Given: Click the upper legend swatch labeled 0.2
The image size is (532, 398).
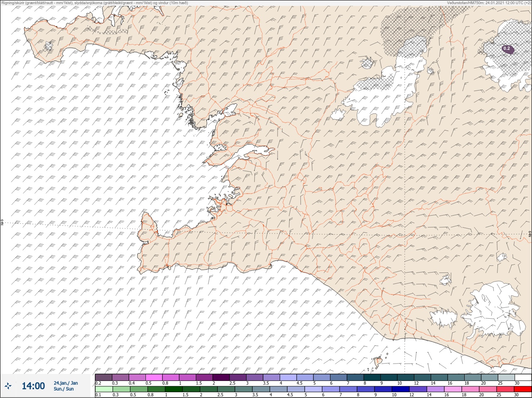Looking at the screenshot, I should click(x=103, y=377).
